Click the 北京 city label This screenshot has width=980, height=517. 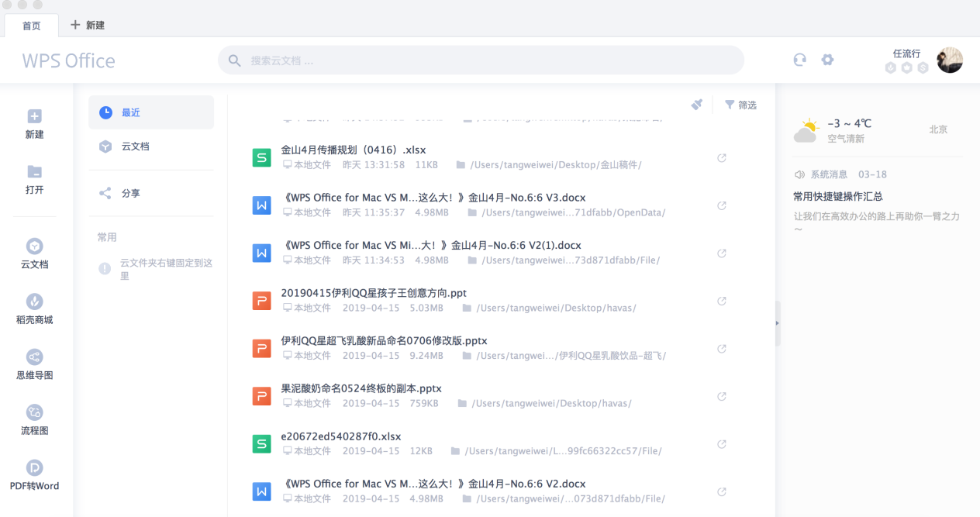click(x=938, y=129)
